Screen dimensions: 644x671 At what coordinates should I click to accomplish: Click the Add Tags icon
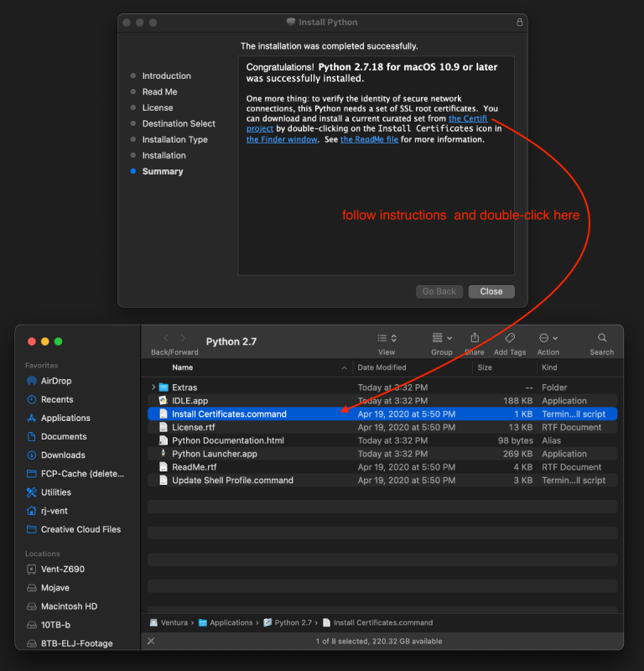coord(510,338)
